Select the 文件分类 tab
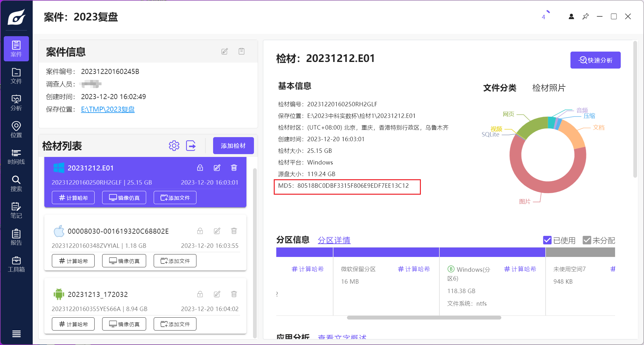The height and width of the screenshot is (345, 644). pyautogui.click(x=499, y=88)
